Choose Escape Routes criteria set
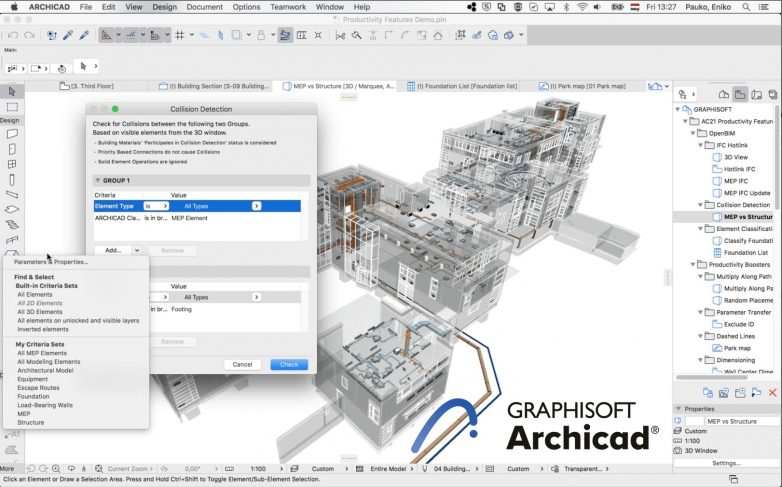 (x=38, y=388)
